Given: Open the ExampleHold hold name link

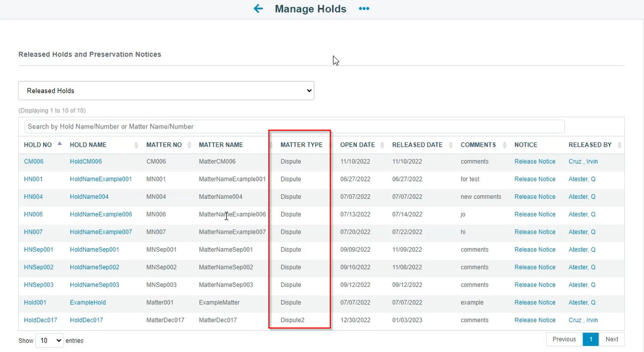Looking at the screenshot, I should [x=88, y=302].
